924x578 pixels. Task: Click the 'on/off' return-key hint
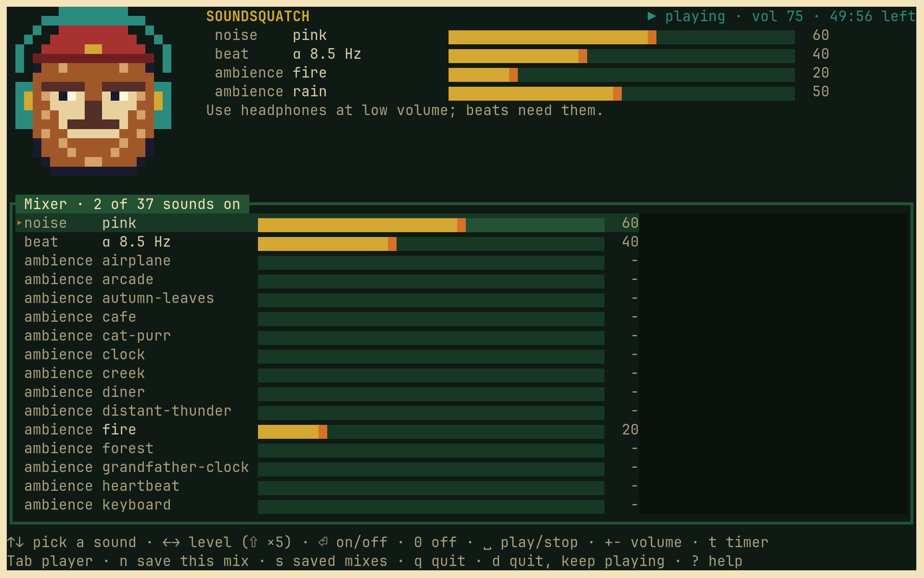353,542
